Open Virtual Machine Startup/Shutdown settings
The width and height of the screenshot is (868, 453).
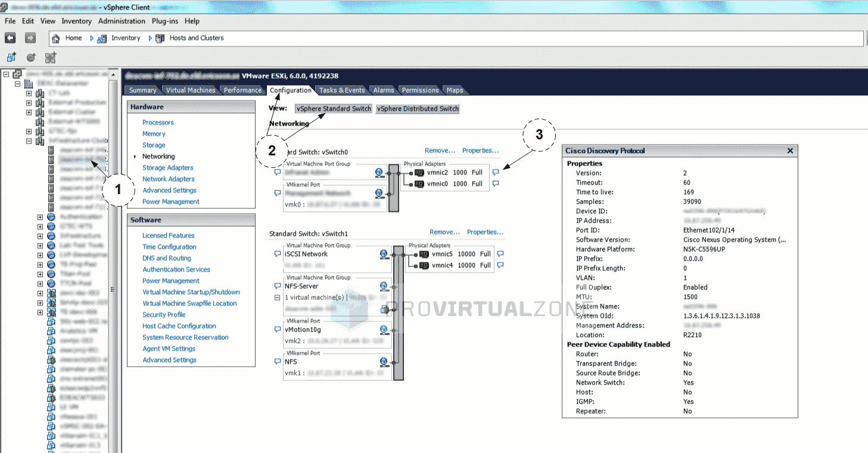coord(191,292)
